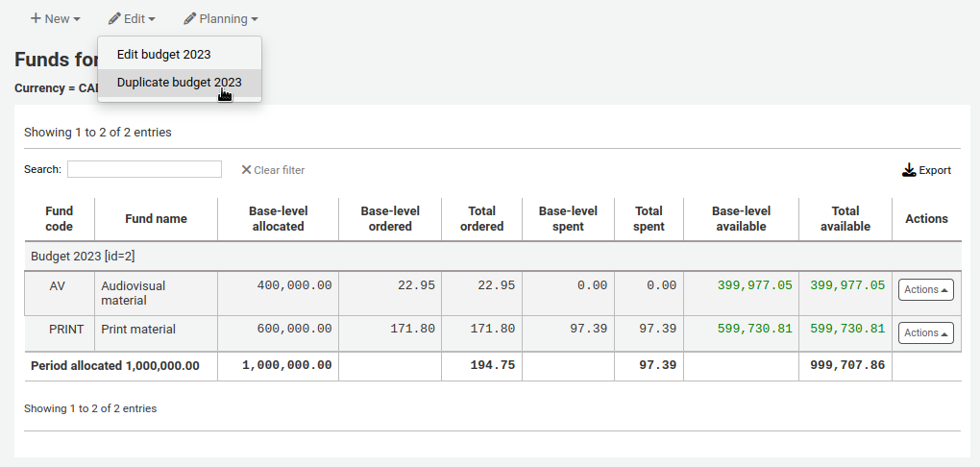
Task: Click the Export download icon
Action: (909, 170)
